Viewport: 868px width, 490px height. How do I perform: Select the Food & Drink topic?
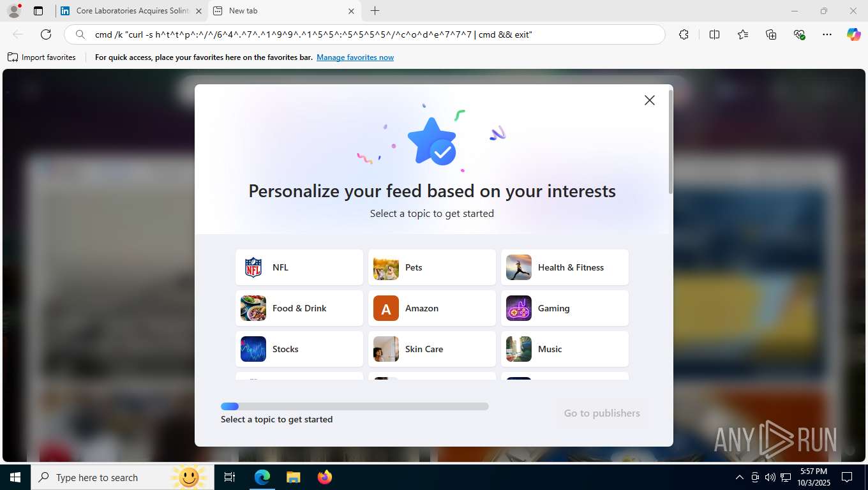299,308
